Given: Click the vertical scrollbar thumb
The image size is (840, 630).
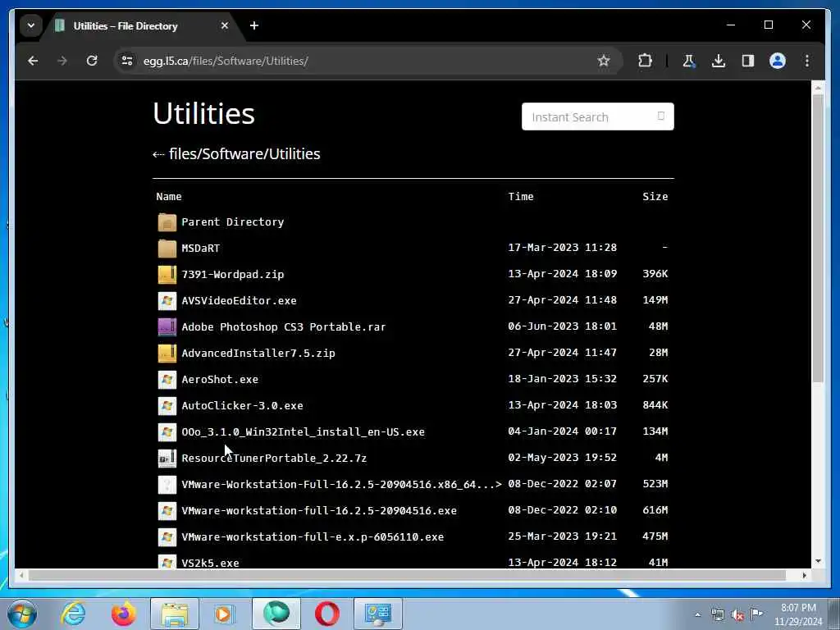Looking at the screenshot, I should [818, 239].
